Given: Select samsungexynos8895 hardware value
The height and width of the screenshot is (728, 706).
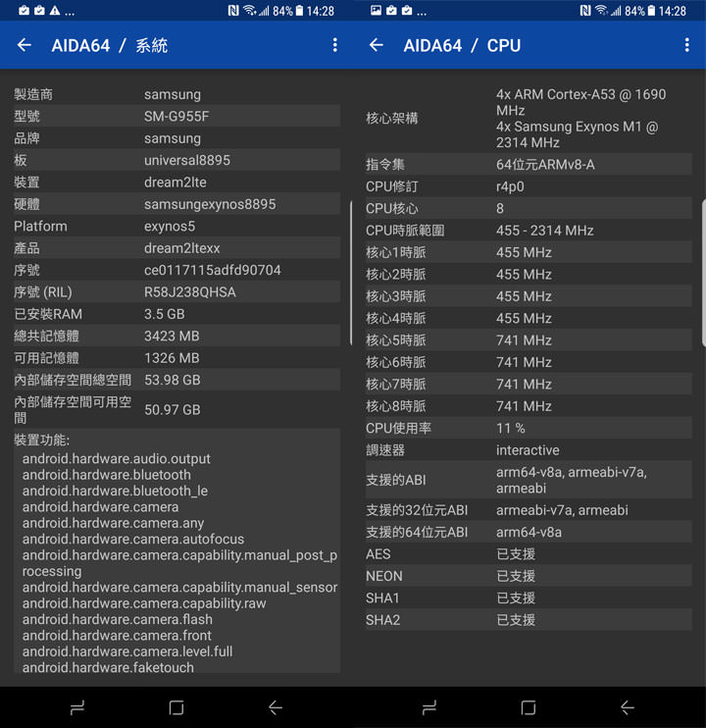Looking at the screenshot, I should 210,204.
